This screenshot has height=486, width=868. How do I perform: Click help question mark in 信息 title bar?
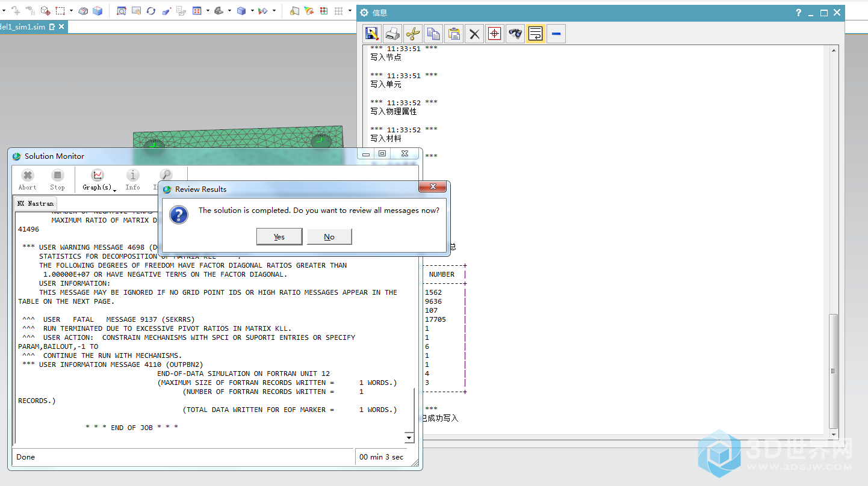(798, 13)
